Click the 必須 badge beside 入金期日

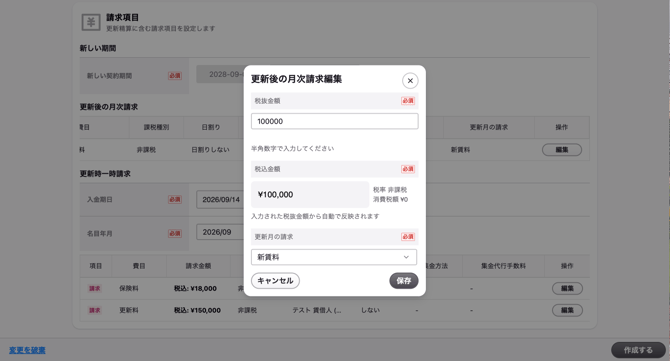pyautogui.click(x=175, y=200)
